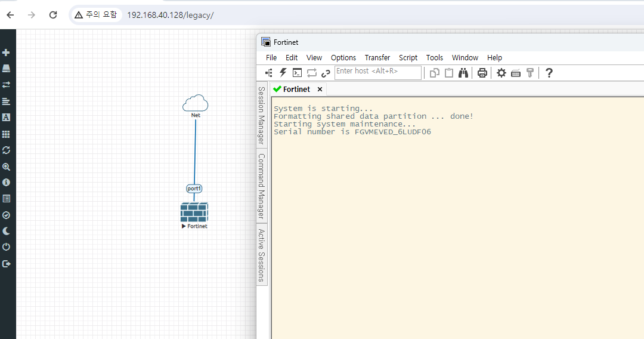Close the Fortinet session tab

[x=320, y=89]
